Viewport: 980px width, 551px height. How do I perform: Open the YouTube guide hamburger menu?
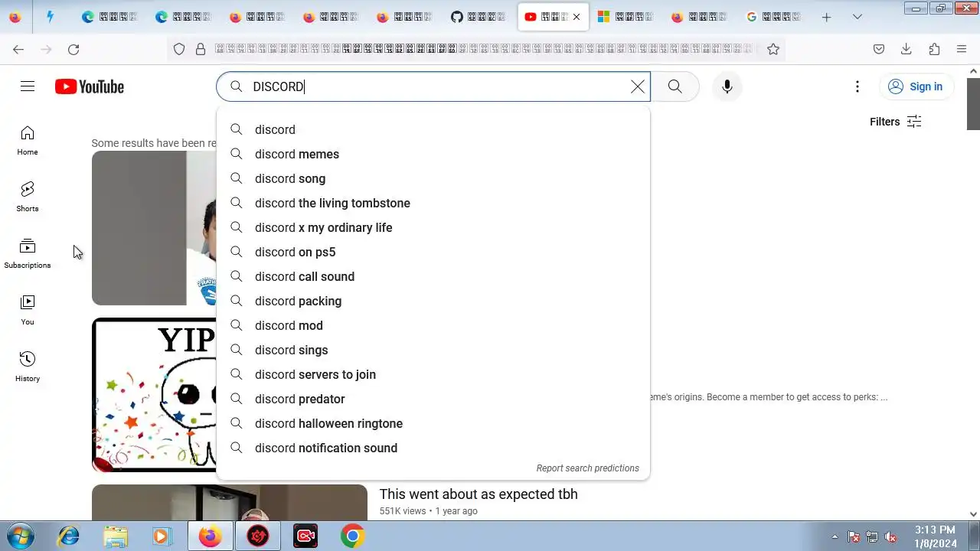(28, 86)
